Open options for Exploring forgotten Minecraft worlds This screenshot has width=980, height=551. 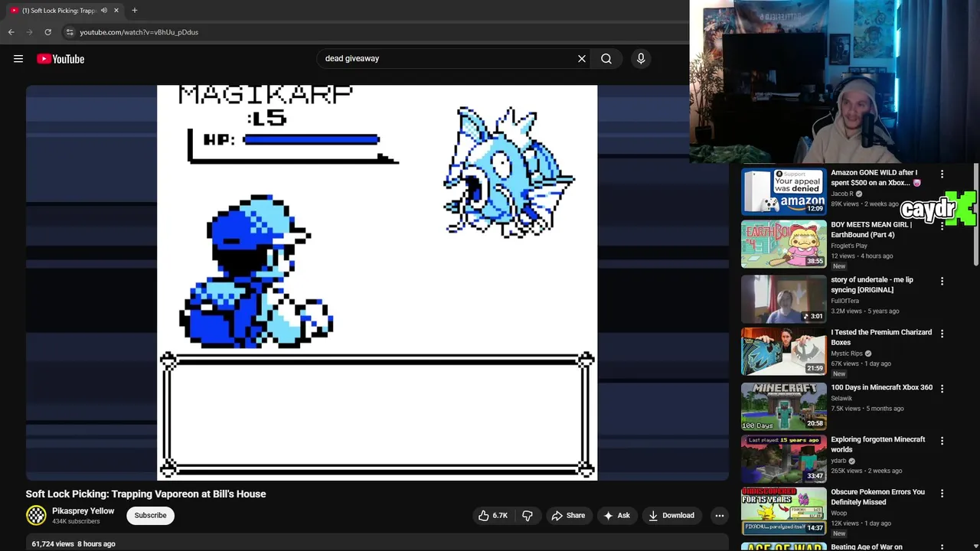click(942, 441)
